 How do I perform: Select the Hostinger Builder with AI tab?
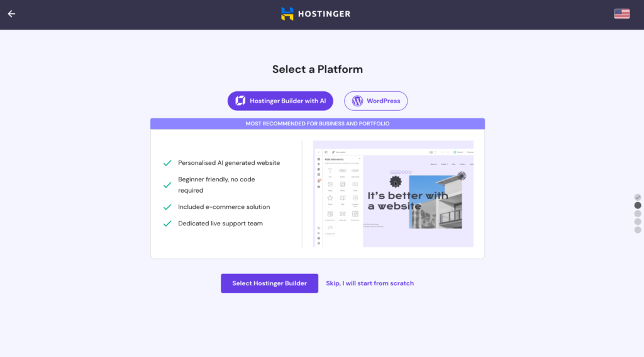tap(280, 101)
